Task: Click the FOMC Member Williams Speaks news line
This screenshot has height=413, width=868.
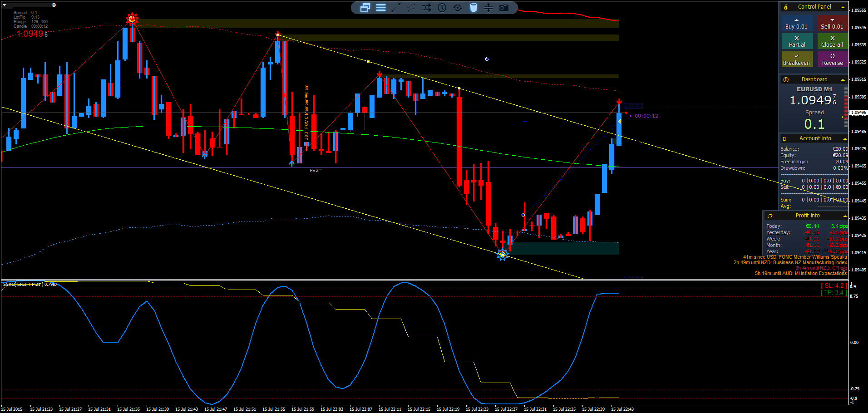Action: pyautogui.click(x=795, y=257)
